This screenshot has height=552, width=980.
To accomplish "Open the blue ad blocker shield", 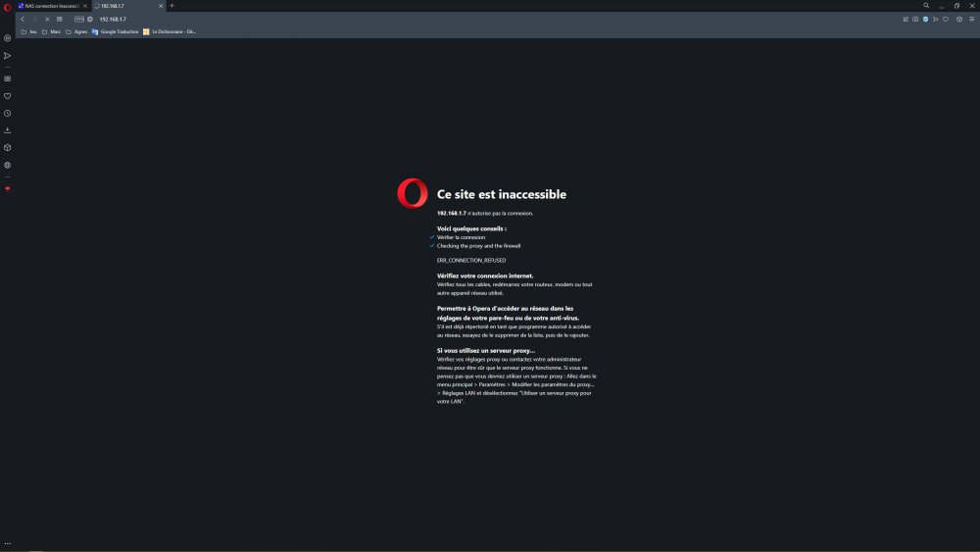I will [x=926, y=20].
